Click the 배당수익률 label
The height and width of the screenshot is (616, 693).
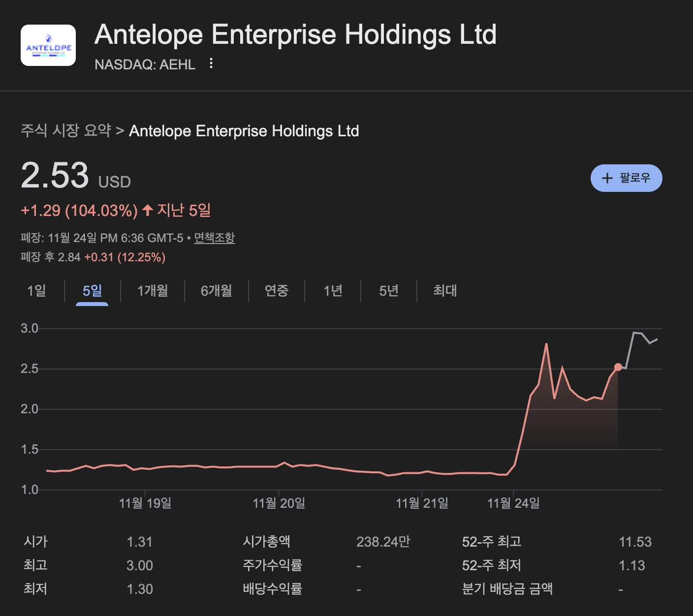click(x=272, y=589)
